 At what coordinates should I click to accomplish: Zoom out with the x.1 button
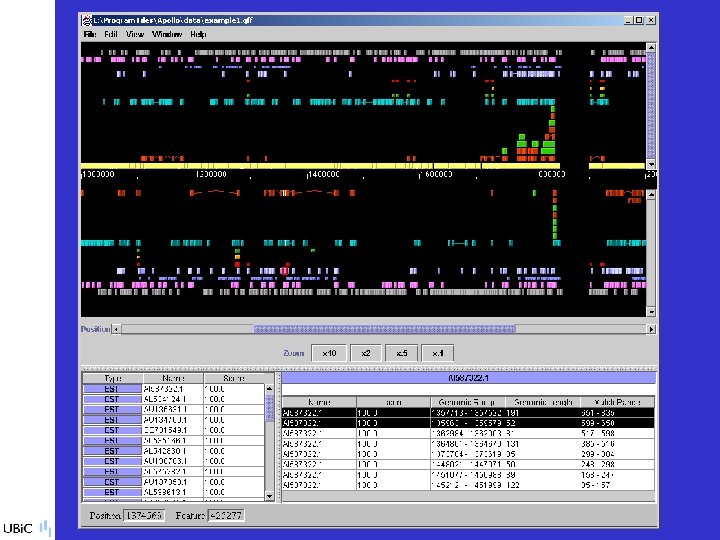tap(438, 353)
